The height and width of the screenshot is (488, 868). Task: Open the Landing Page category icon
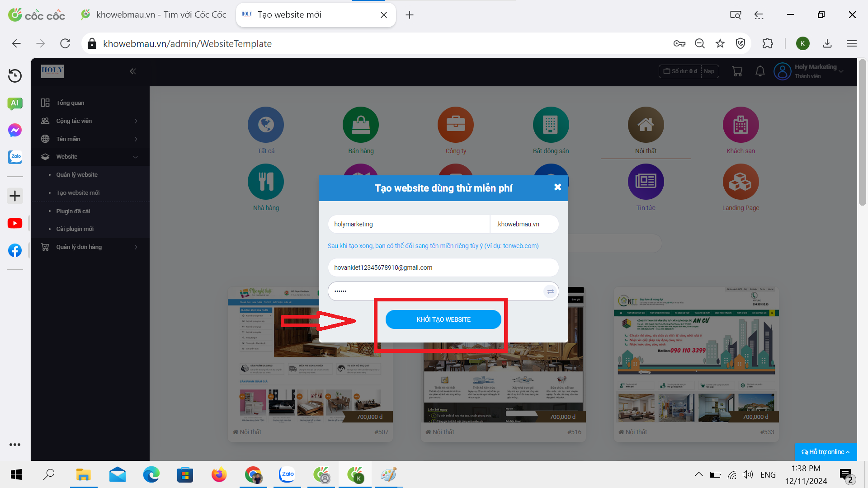741,182
